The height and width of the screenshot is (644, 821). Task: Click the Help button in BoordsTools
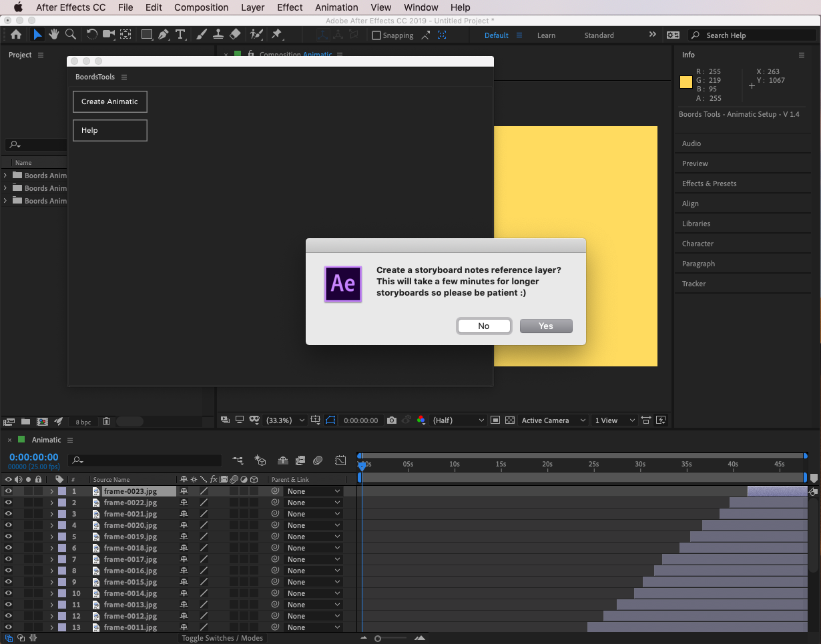(x=109, y=130)
